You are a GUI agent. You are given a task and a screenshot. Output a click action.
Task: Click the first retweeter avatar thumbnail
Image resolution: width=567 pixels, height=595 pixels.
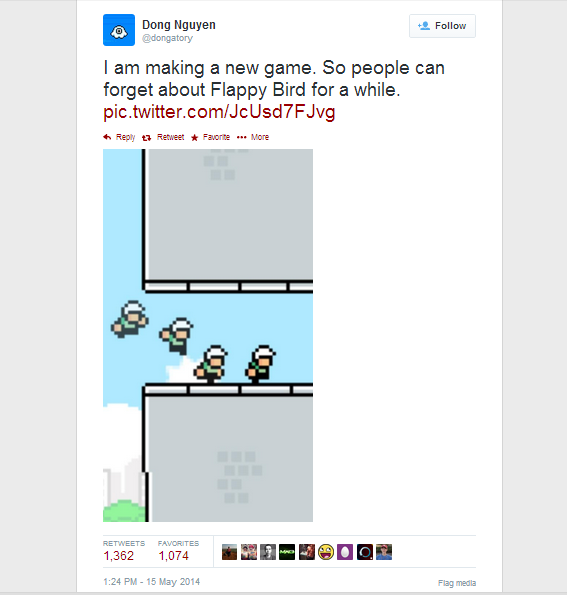pyautogui.click(x=229, y=552)
